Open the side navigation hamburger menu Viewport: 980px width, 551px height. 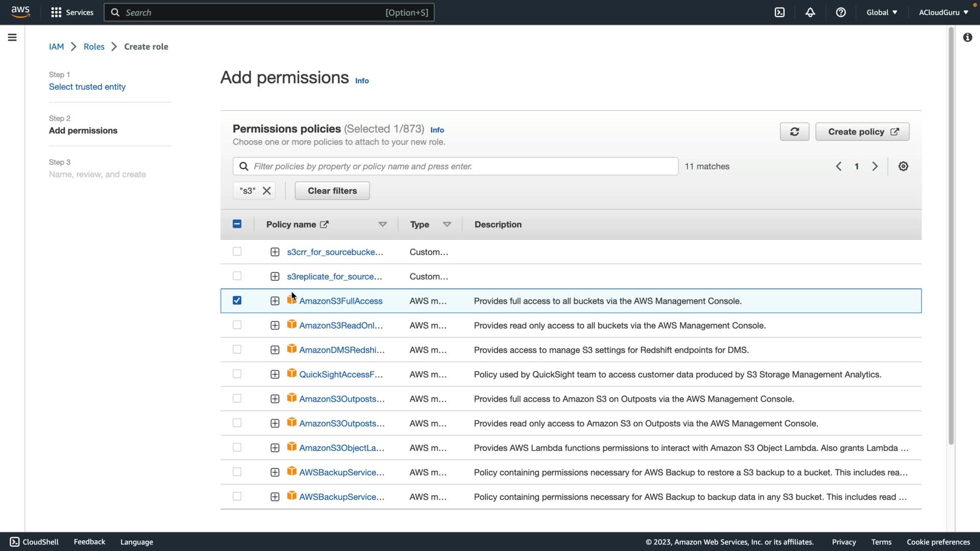tap(12, 37)
